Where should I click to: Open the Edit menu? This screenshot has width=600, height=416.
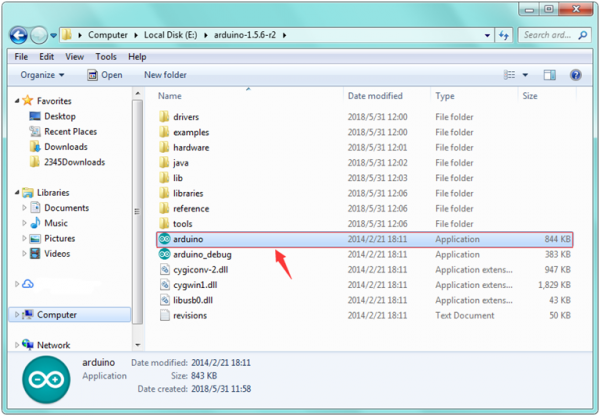coord(46,57)
